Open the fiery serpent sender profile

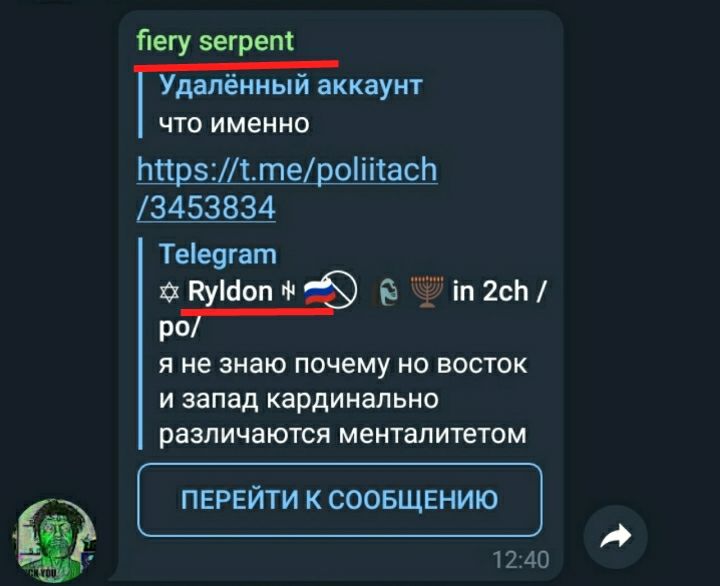tap(215, 42)
